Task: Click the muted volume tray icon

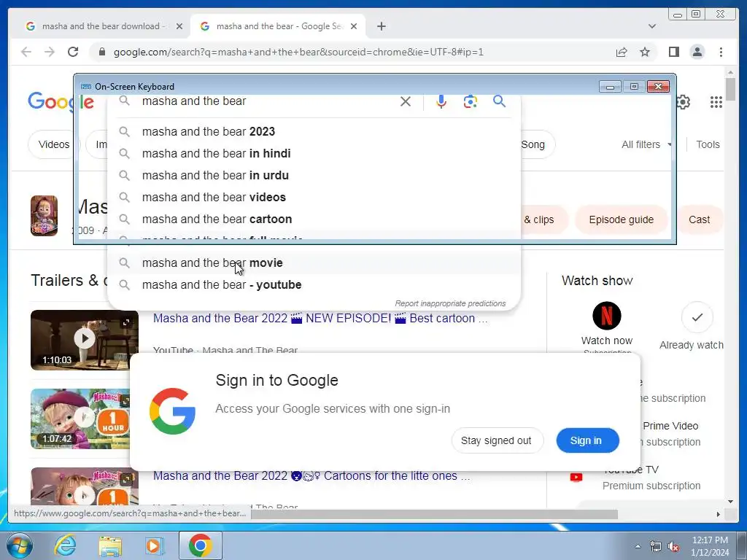Action: pyautogui.click(x=673, y=547)
